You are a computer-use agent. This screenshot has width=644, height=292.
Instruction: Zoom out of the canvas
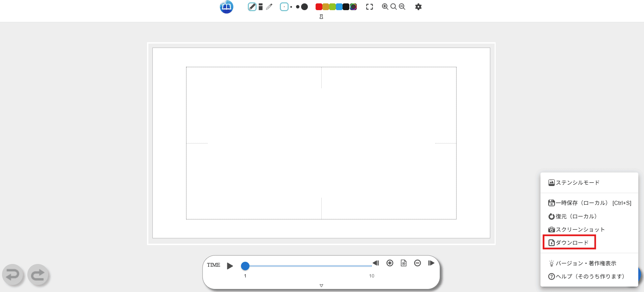click(402, 7)
